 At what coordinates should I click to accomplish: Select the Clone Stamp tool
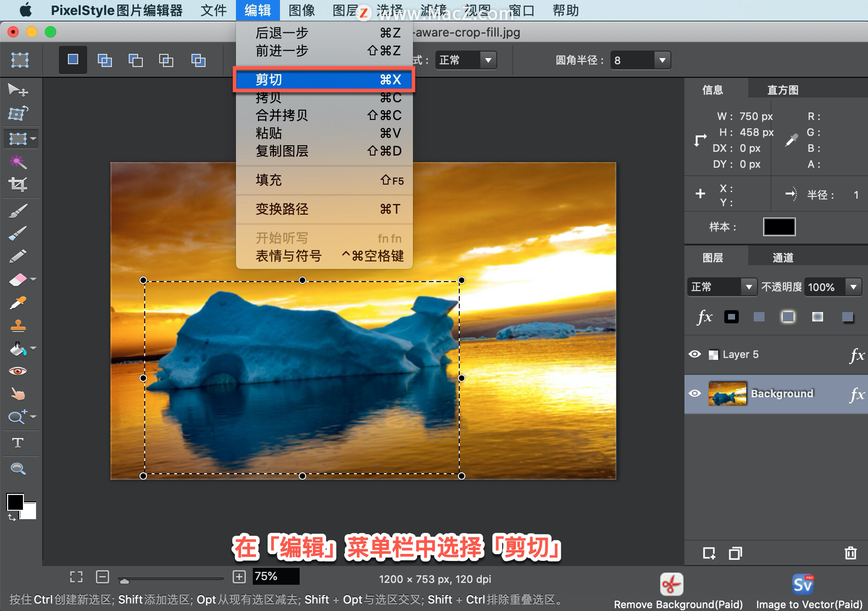coord(18,326)
